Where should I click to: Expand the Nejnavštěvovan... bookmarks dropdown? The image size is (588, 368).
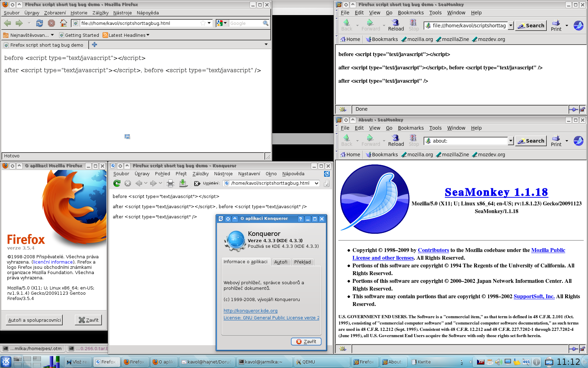click(52, 35)
